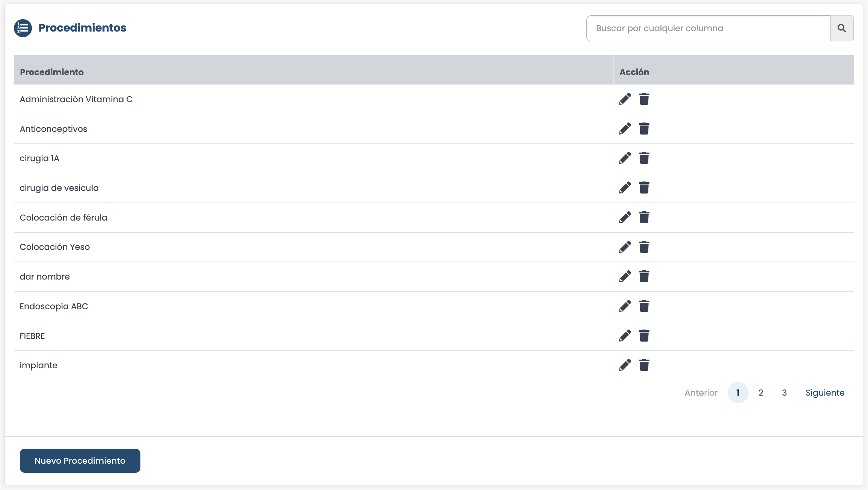Edit the dar nombre procedure
The width and height of the screenshot is (868, 490).
pos(625,277)
